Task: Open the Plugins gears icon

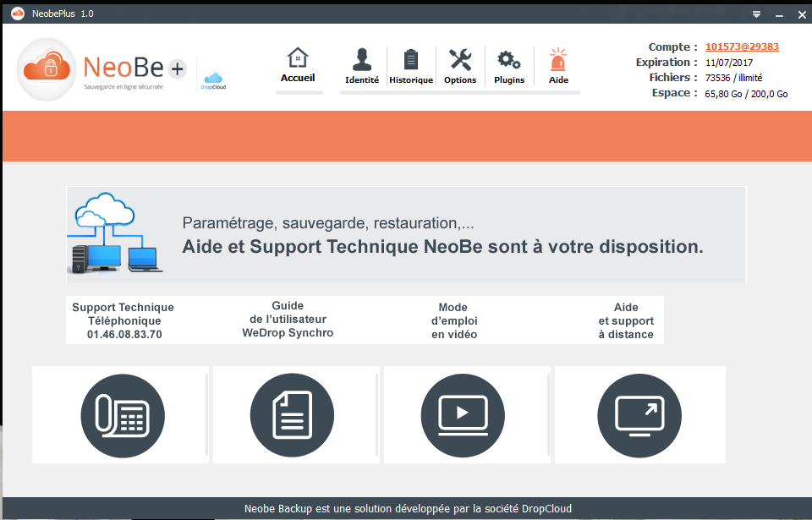Action: tap(508, 60)
